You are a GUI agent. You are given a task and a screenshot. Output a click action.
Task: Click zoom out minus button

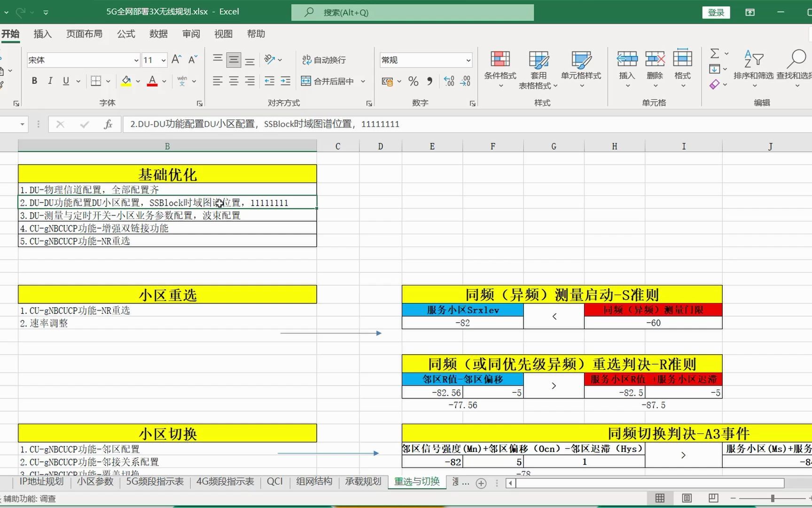(733, 498)
